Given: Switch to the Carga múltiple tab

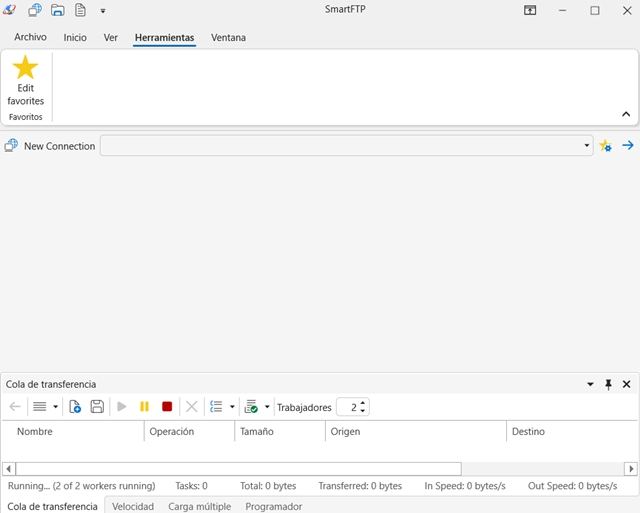Looking at the screenshot, I should point(200,506).
